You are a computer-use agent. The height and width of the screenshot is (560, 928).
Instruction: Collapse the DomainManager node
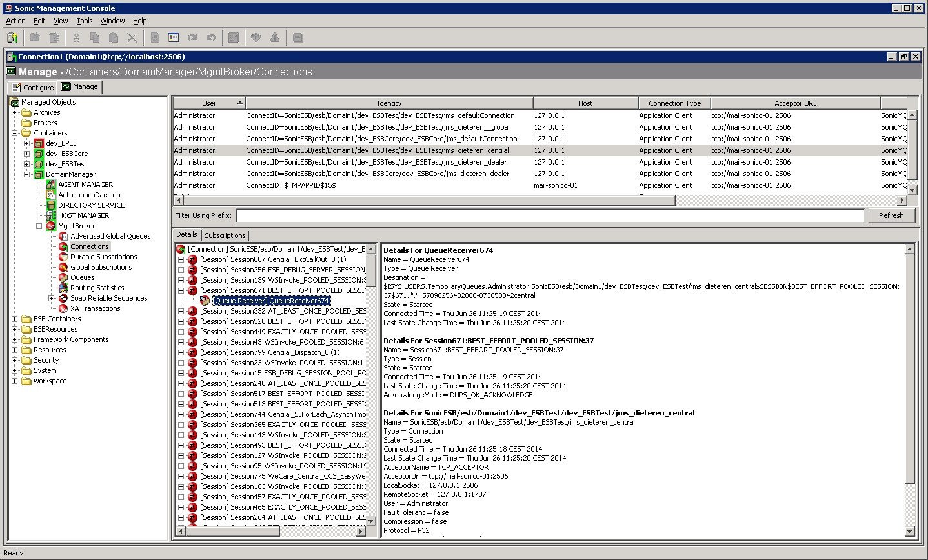[x=27, y=174]
